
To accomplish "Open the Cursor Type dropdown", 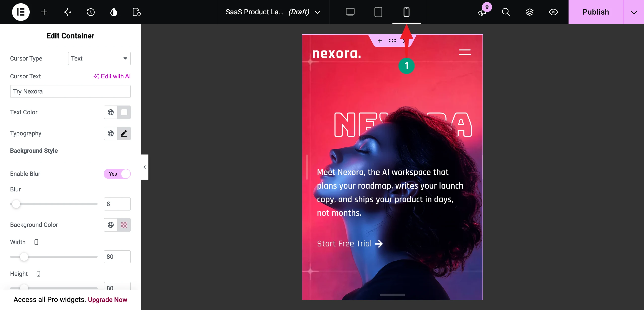I will (99, 59).
